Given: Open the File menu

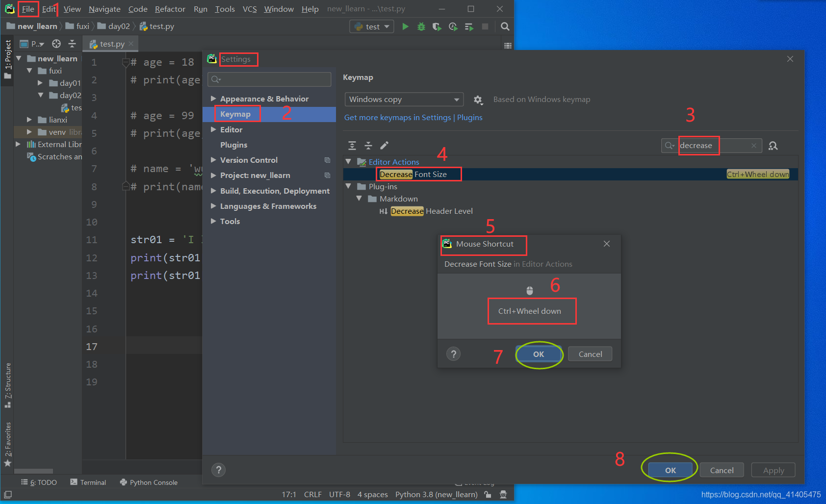Looking at the screenshot, I should pyautogui.click(x=28, y=9).
